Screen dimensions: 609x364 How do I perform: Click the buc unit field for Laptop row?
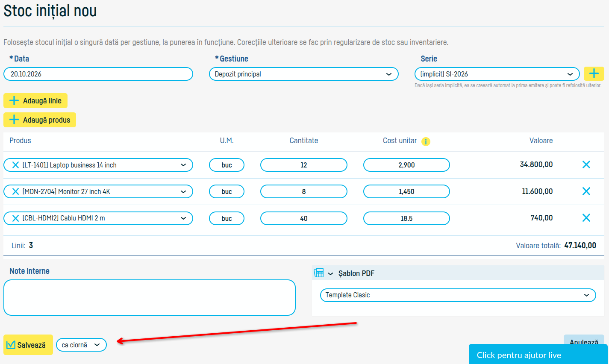coord(227,165)
